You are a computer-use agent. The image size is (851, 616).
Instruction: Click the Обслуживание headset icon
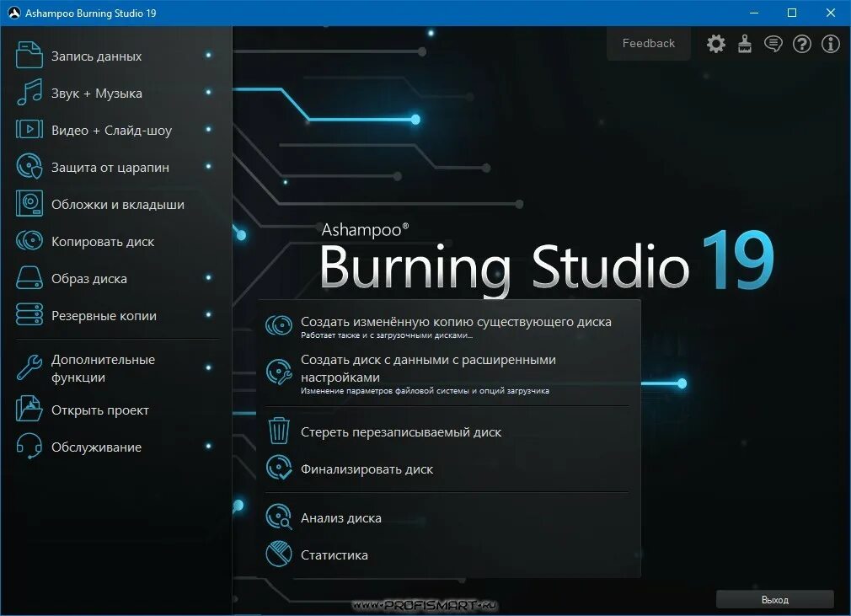[x=29, y=446]
